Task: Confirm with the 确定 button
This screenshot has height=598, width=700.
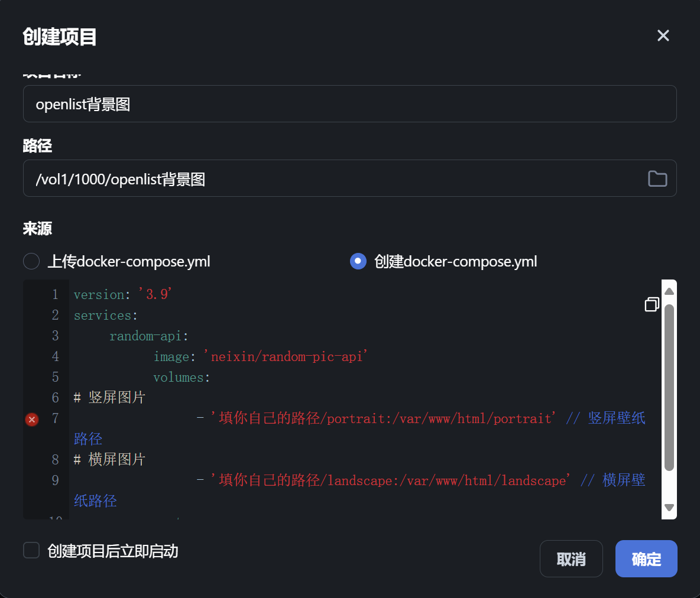Action: tap(646, 559)
